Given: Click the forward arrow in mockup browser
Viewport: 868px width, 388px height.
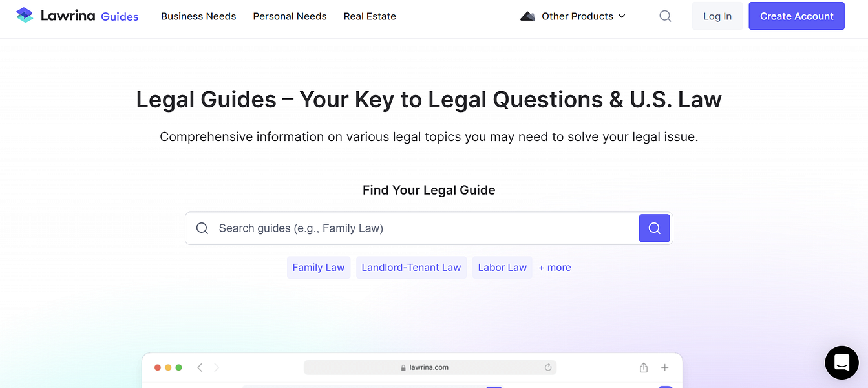Looking at the screenshot, I should point(217,367).
